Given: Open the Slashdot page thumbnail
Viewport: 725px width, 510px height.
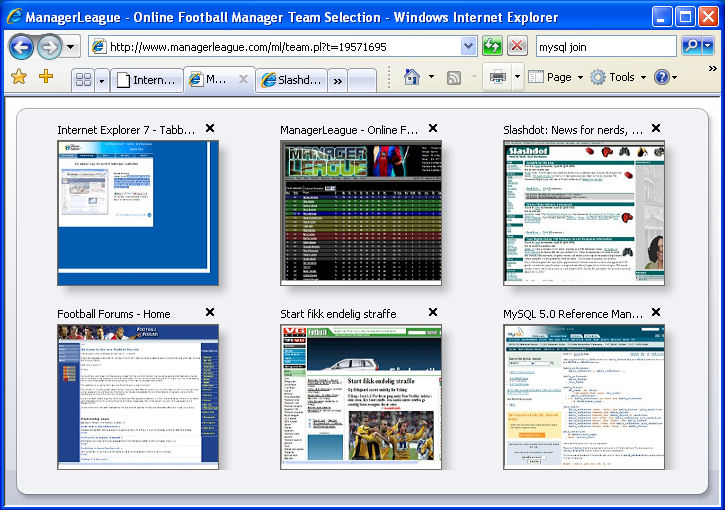Looking at the screenshot, I should 584,213.
